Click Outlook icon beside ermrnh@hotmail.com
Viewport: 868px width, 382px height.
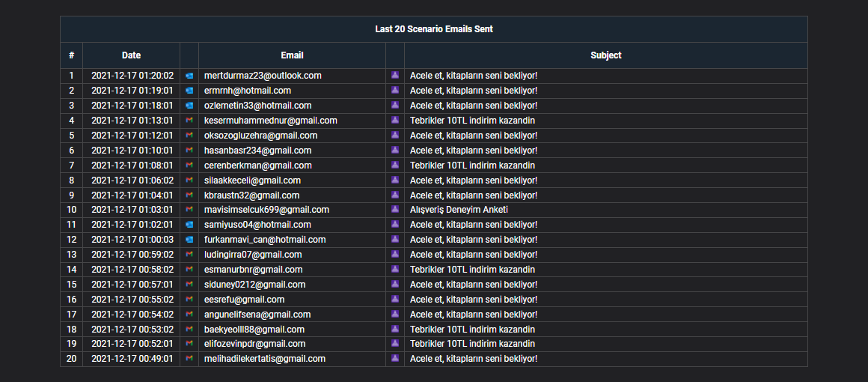pos(189,91)
